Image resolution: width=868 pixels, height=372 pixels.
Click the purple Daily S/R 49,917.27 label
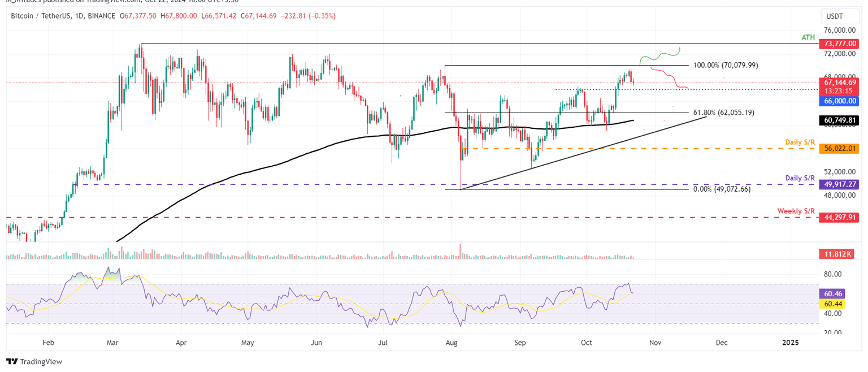[x=839, y=184]
